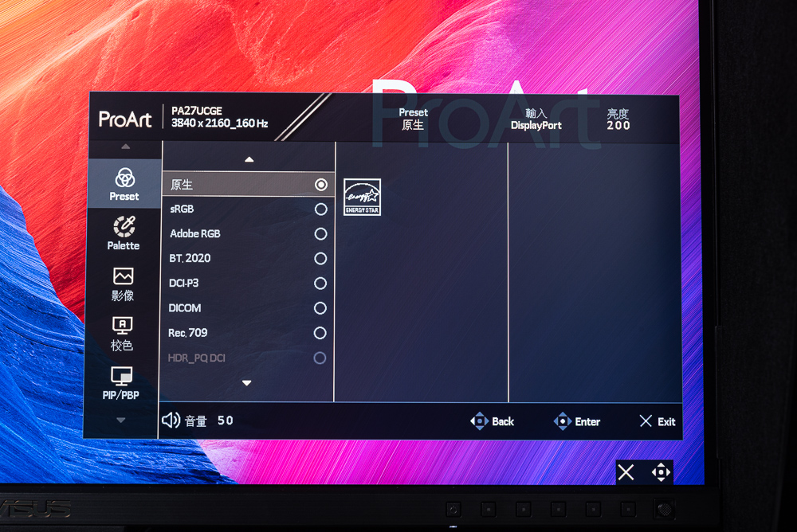The width and height of the screenshot is (797, 532).
Task: Select the BT.2020 radio button
Action: click(x=320, y=259)
